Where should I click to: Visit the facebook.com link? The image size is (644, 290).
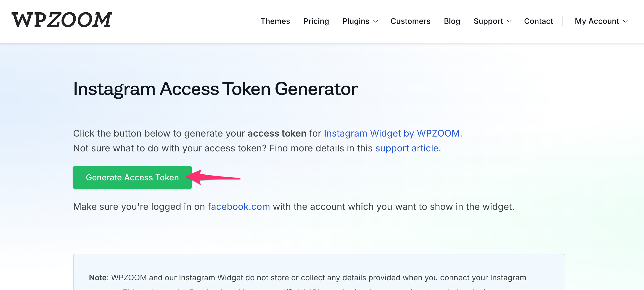[239, 207]
